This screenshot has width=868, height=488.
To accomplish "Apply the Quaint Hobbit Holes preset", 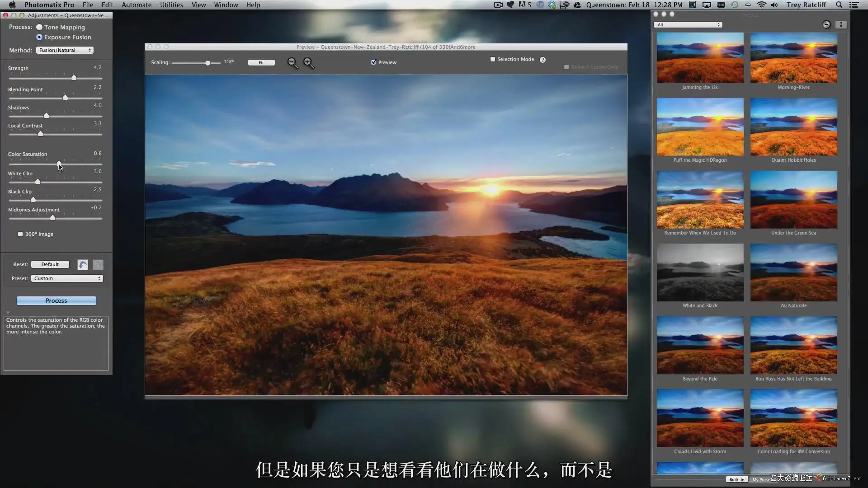I will (x=793, y=127).
